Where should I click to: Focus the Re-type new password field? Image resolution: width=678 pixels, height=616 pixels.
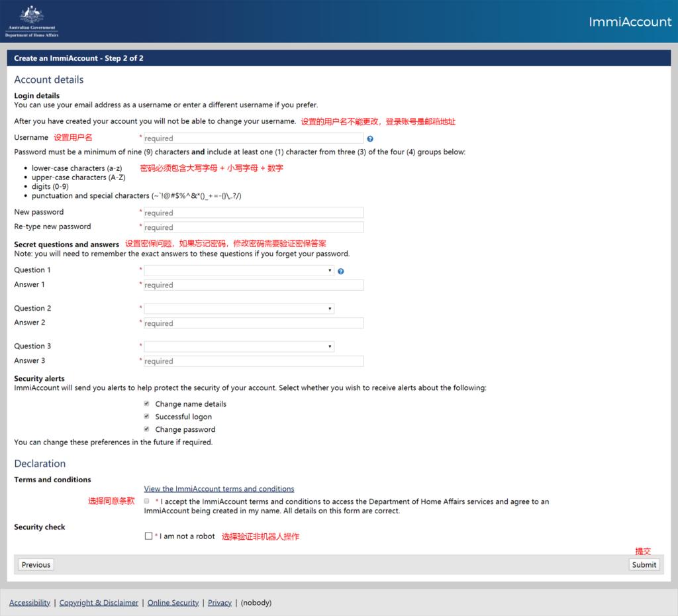(254, 227)
